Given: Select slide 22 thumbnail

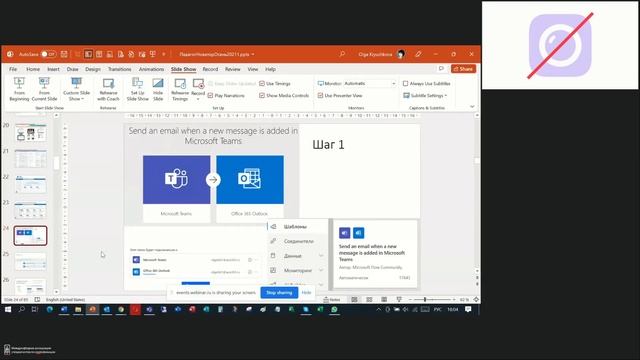Looking at the screenshot, I should [31, 184].
